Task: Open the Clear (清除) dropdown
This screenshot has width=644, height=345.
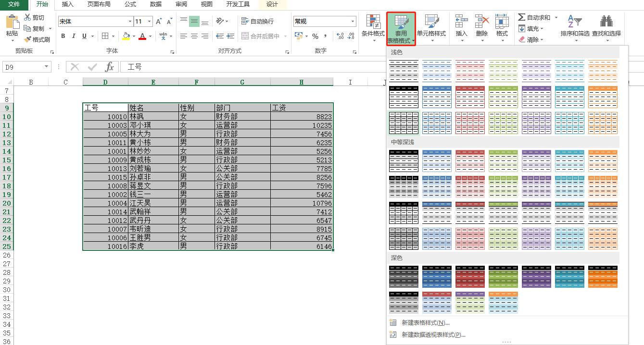Action: pos(531,39)
